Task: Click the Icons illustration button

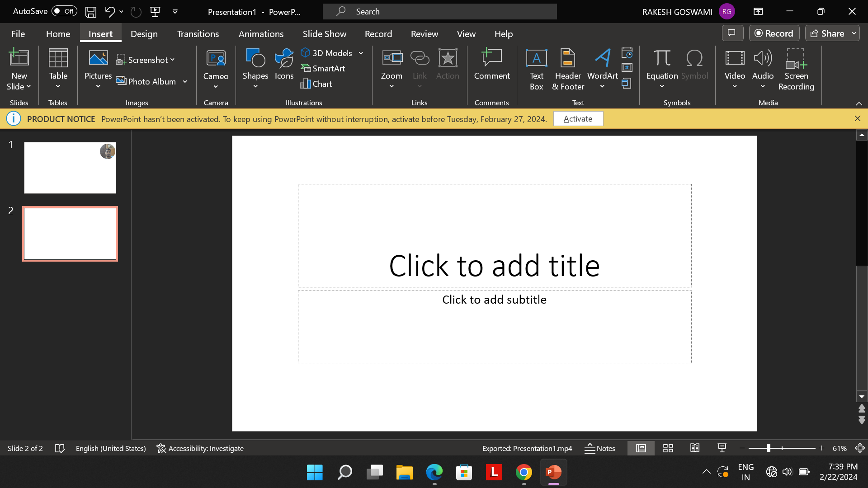Action: [x=284, y=65]
